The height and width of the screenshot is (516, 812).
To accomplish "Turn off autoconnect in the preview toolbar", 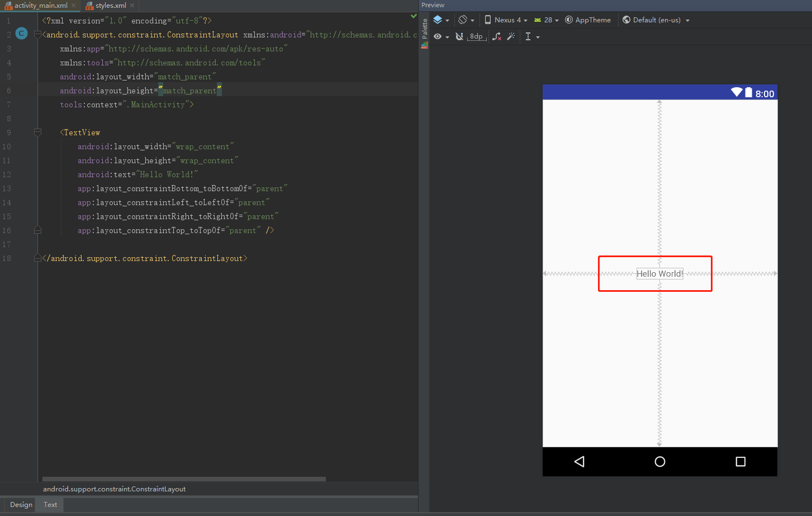I will pos(459,36).
